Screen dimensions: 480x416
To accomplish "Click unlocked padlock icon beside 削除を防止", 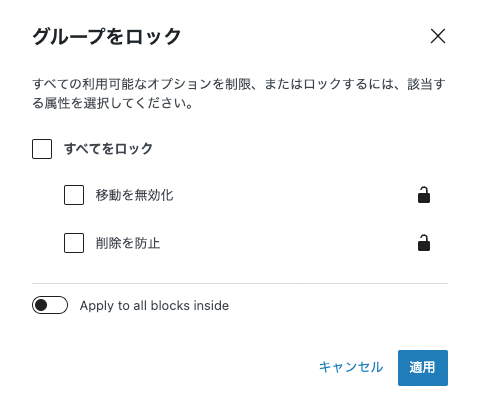I will coord(424,243).
